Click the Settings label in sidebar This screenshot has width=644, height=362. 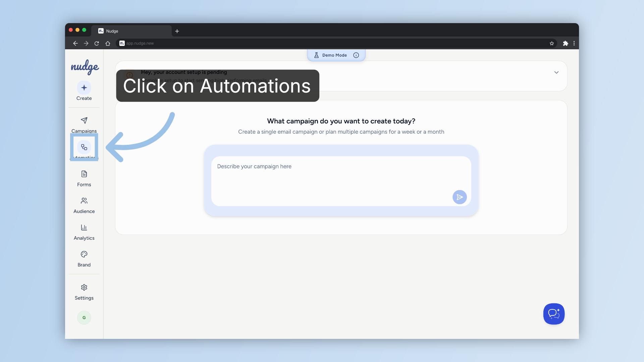84,298
